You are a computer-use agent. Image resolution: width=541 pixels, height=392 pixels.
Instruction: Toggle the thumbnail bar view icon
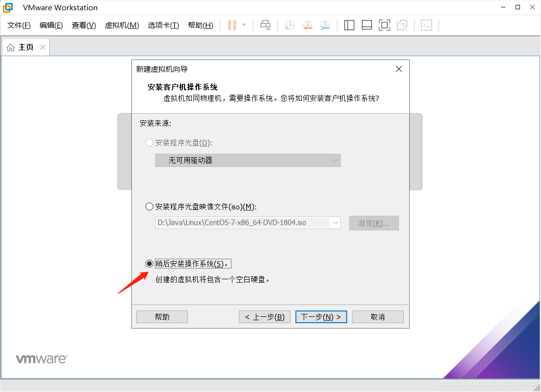click(367, 25)
